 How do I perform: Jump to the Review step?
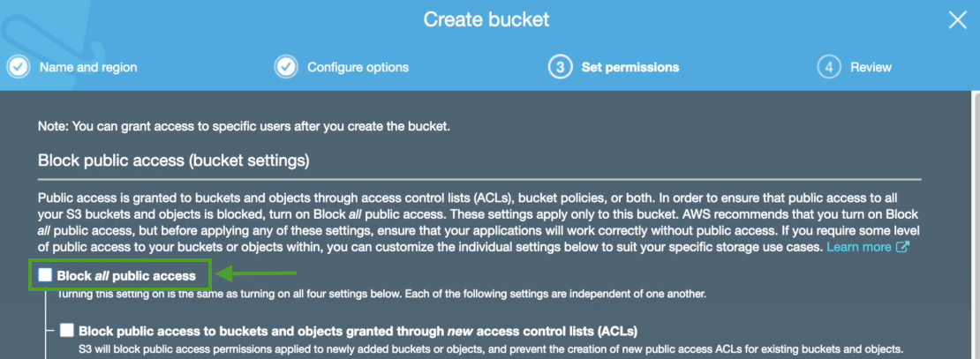pyautogui.click(x=871, y=67)
